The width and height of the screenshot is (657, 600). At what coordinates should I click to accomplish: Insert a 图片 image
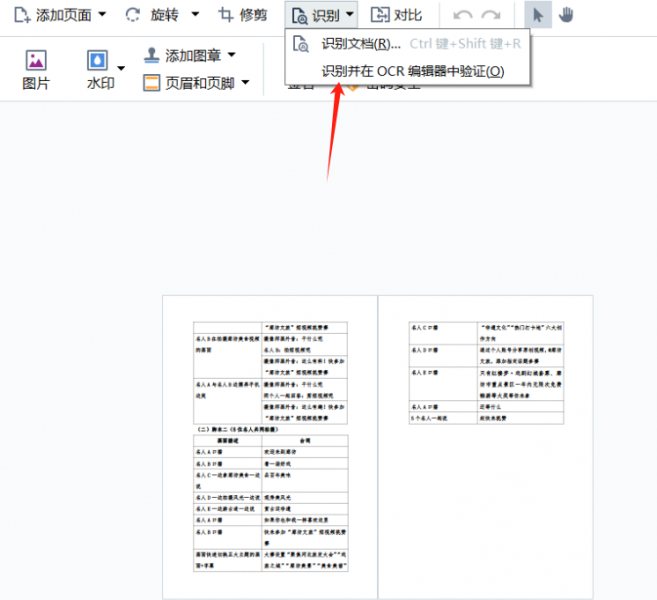[x=36, y=70]
